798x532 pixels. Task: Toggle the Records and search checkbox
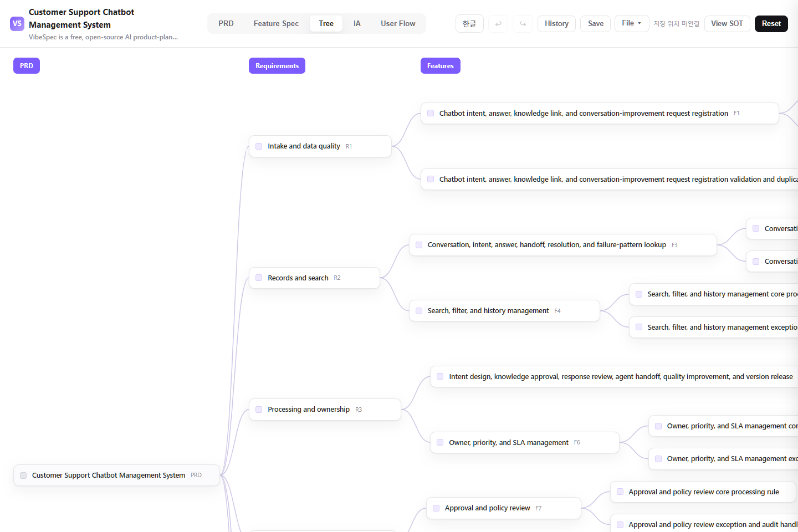click(259, 278)
